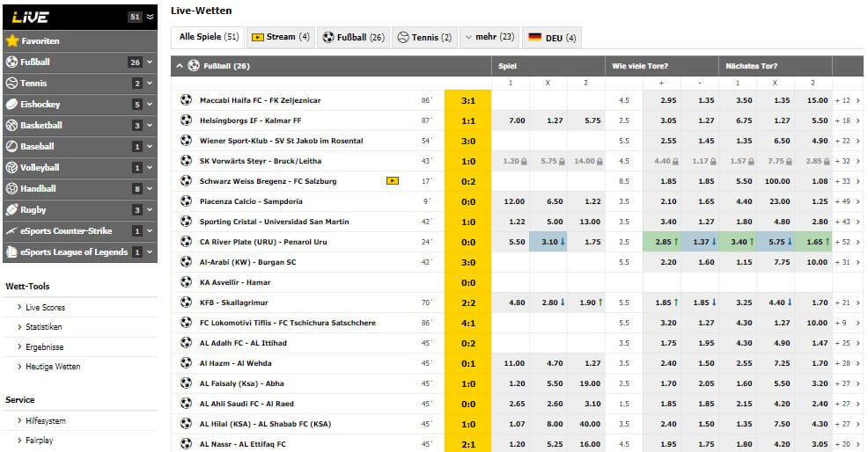
Task: Open the mehr (23) dropdown tab
Action: (x=490, y=37)
